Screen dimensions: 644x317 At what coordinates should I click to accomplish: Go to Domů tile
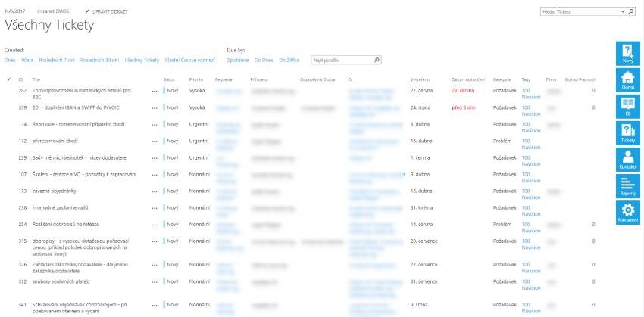pos(627,80)
